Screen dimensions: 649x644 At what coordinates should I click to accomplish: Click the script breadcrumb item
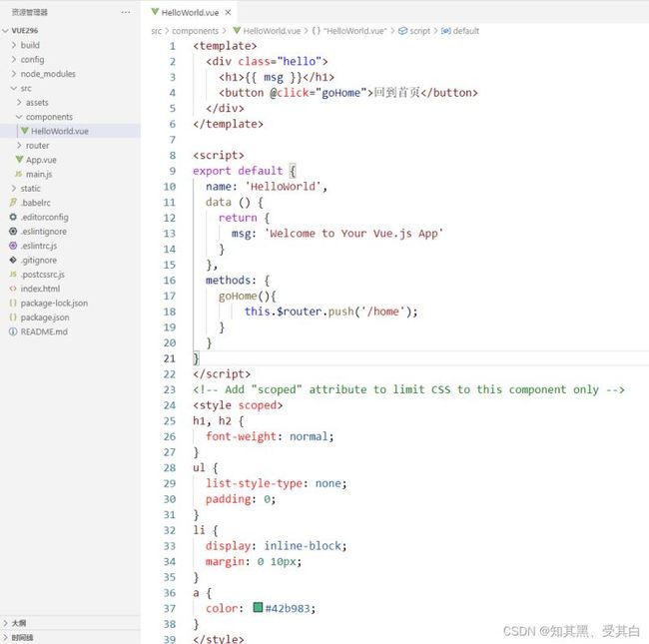coord(419,31)
